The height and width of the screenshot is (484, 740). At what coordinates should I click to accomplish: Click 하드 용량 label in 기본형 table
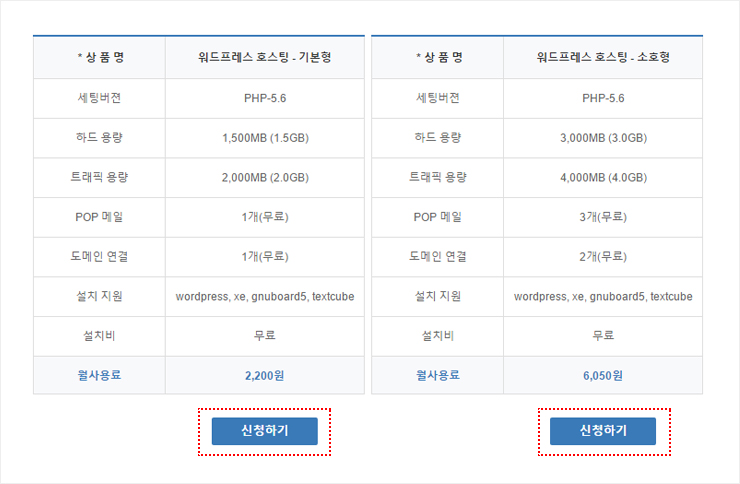100,138
